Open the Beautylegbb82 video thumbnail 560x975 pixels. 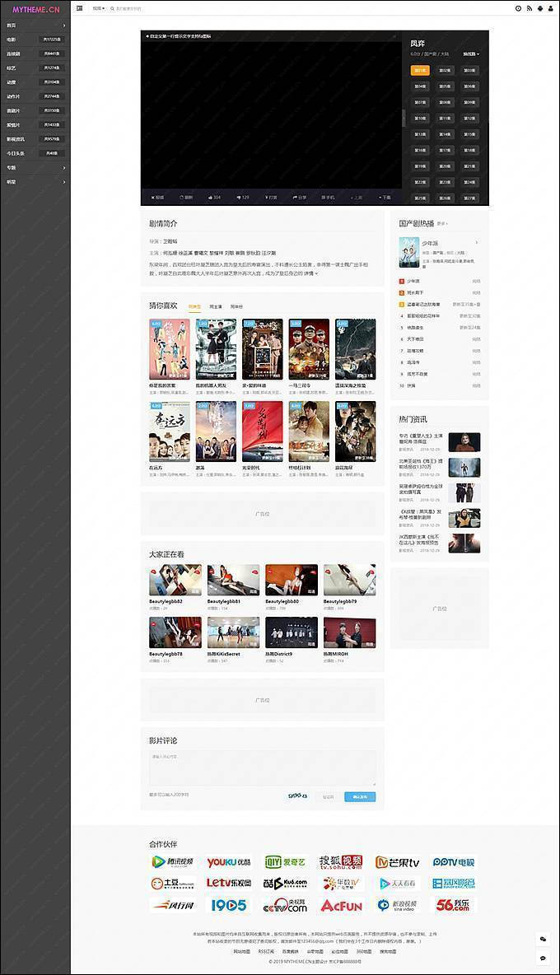(175, 581)
